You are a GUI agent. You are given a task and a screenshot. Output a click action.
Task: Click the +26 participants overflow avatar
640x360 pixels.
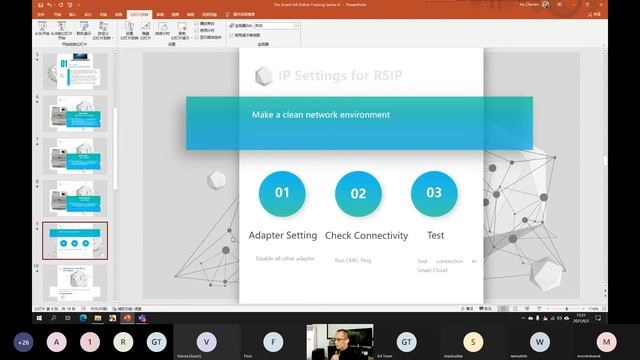click(x=24, y=342)
